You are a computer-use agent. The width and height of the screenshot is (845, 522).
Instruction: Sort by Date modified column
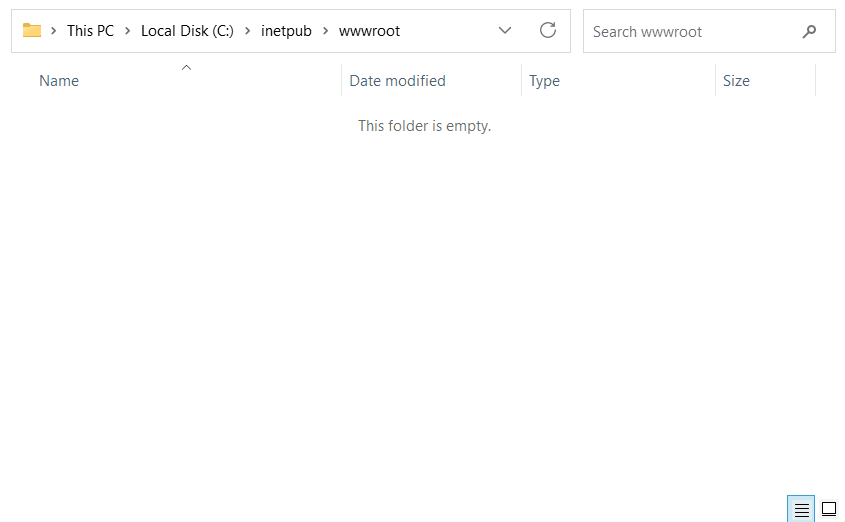pyautogui.click(x=397, y=81)
